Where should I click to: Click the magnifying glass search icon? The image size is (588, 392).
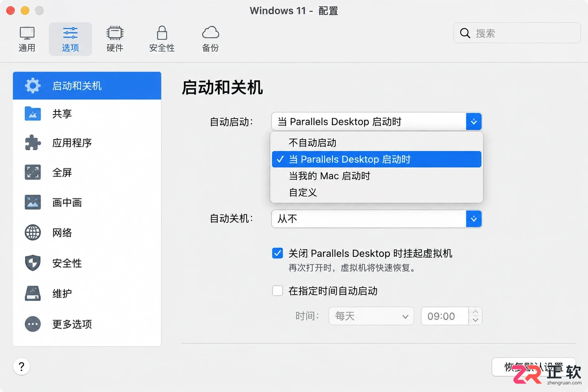point(465,33)
